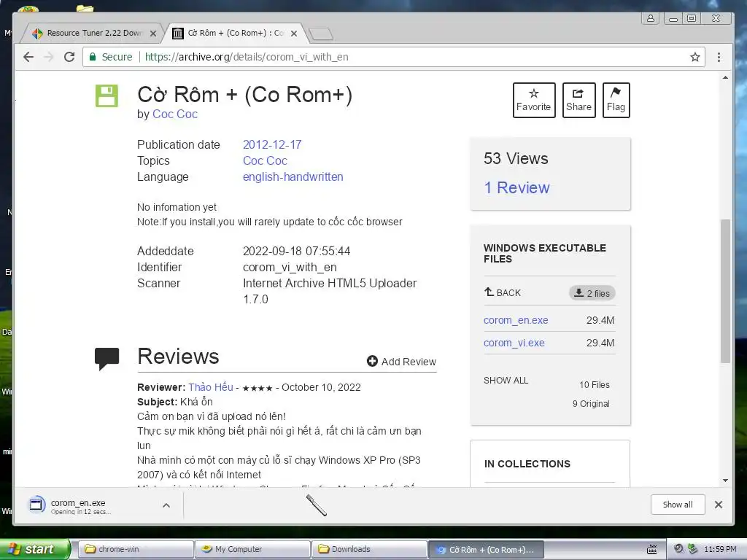Download all with the 2 files button
Screen dimensions: 747x560
pos(592,293)
